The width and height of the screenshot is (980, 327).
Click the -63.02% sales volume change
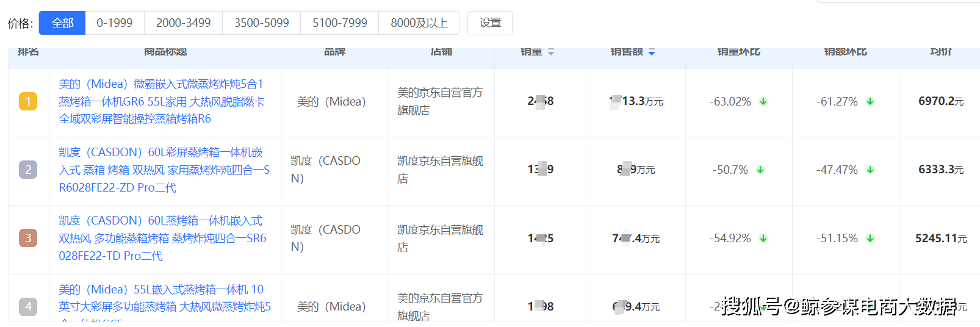730,101
